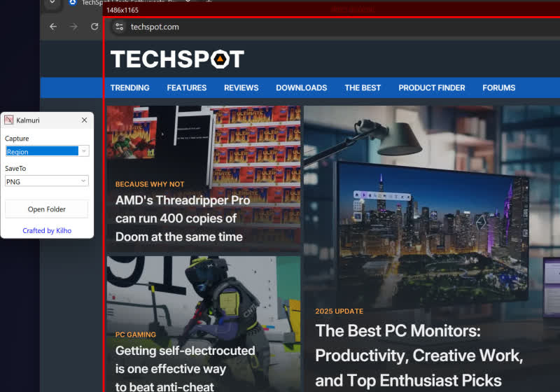
Task: Click the PC GAMING category label
Action: tap(135, 335)
